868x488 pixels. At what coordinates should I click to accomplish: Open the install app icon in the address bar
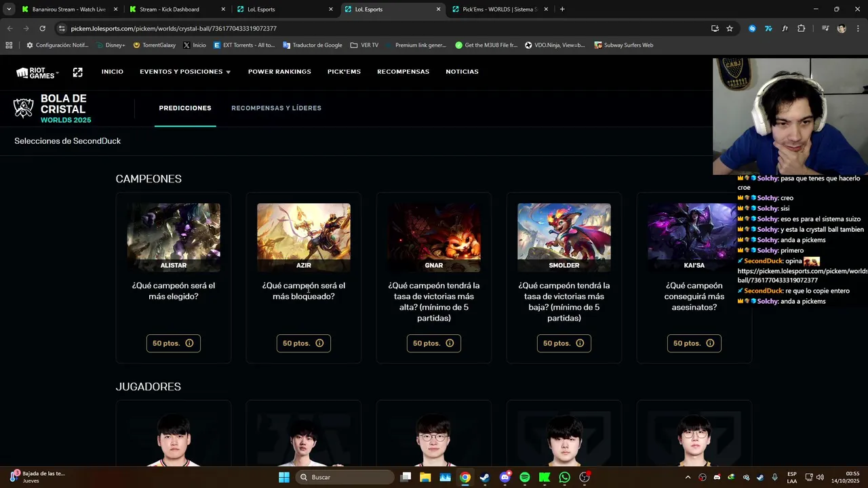pos(715,28)
